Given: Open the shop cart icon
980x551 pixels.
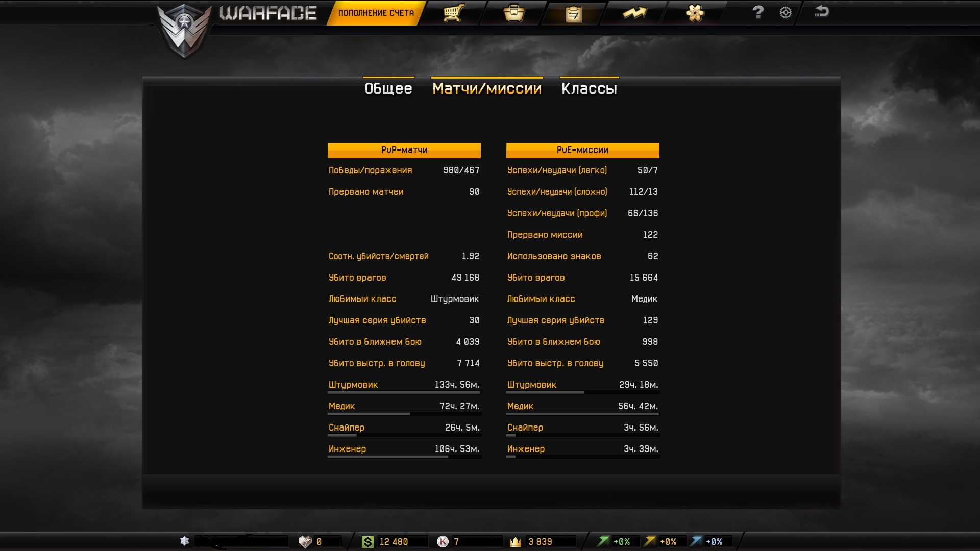Looking at the screenshot, I should (453, 13).
